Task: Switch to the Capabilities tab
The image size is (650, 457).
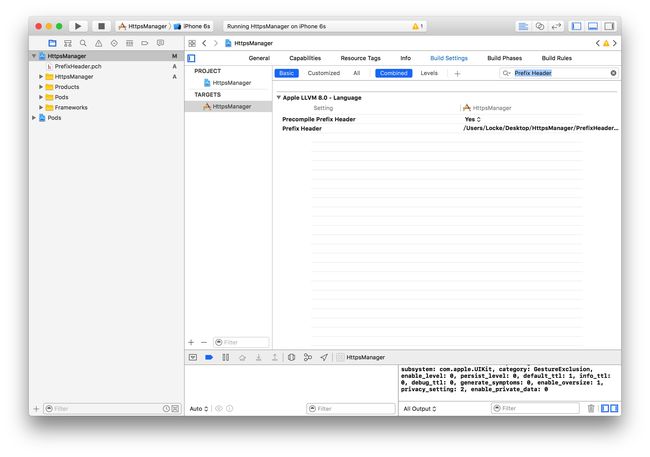Action: coord(305,58)
